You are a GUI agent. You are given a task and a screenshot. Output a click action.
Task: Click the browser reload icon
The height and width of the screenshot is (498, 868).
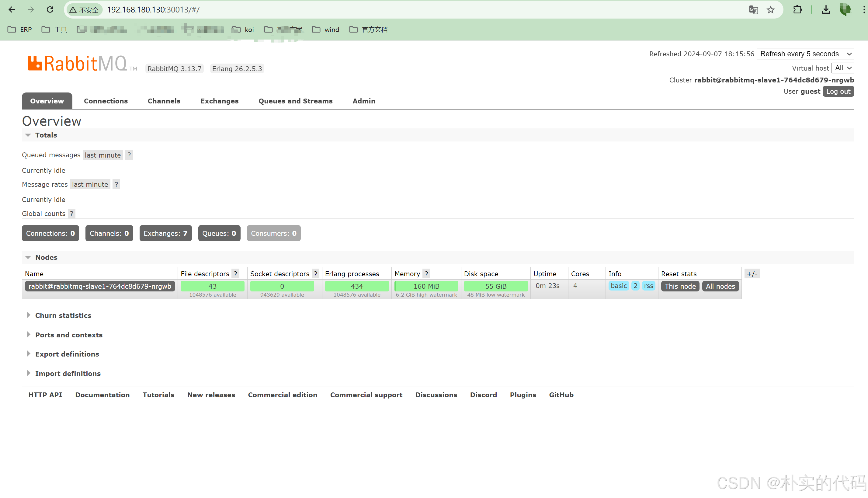click(50, 9)
